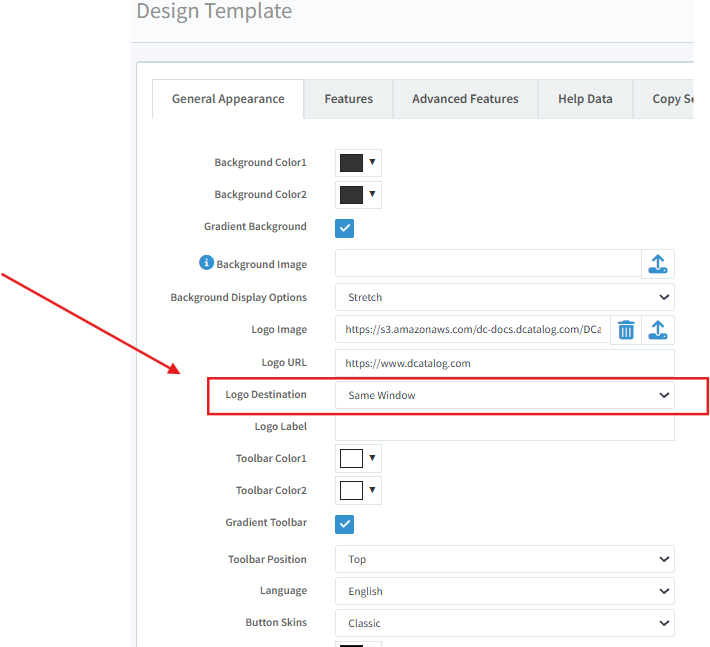Disable the Gradient Toolbar checkbox

pos(344,523)
